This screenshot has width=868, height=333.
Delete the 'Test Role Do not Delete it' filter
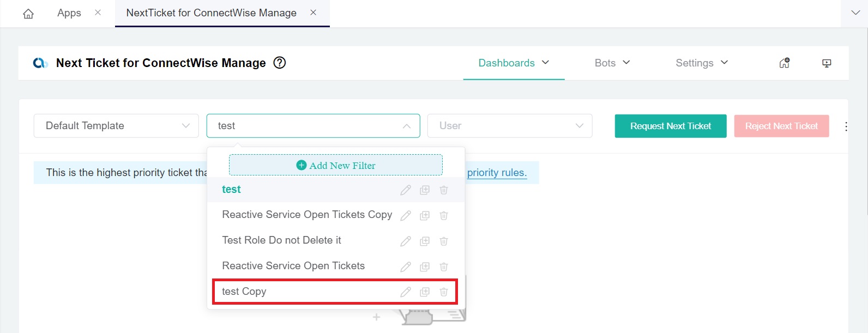click(444, 241)
